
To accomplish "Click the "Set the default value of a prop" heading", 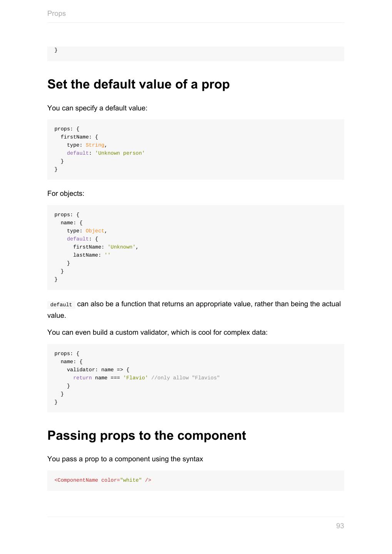I will pyautogui.click(x=138, y=84).
